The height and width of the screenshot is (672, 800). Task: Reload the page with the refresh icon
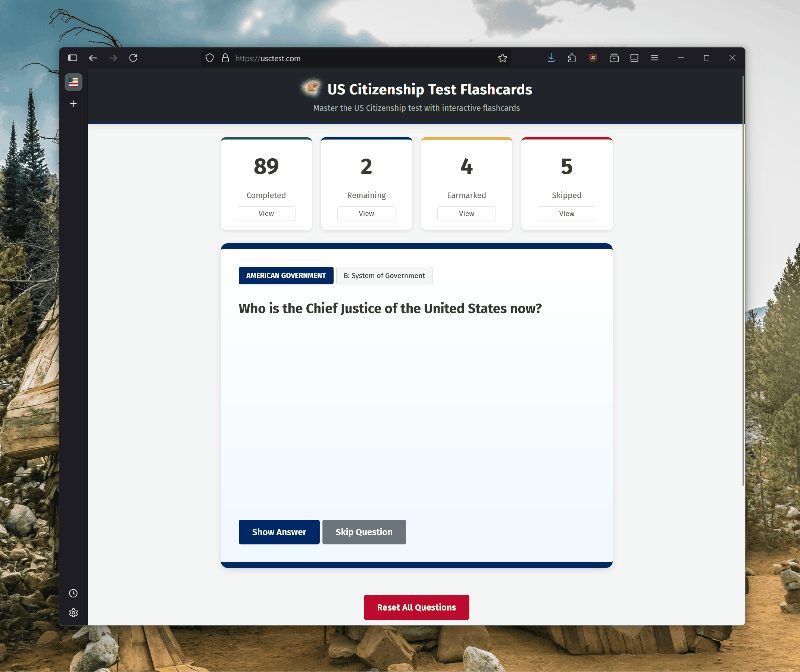tap(133, 58)
